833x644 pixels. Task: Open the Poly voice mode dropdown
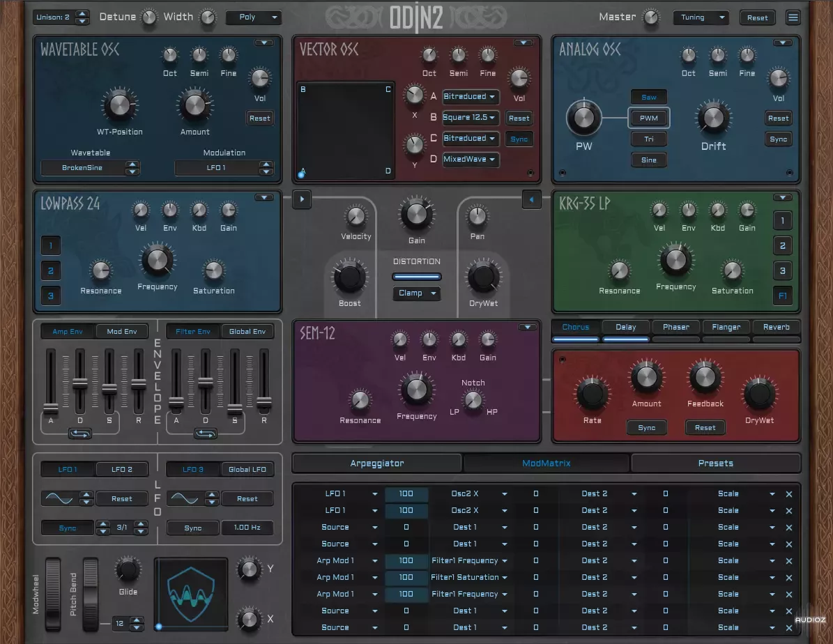click(254, 17)
